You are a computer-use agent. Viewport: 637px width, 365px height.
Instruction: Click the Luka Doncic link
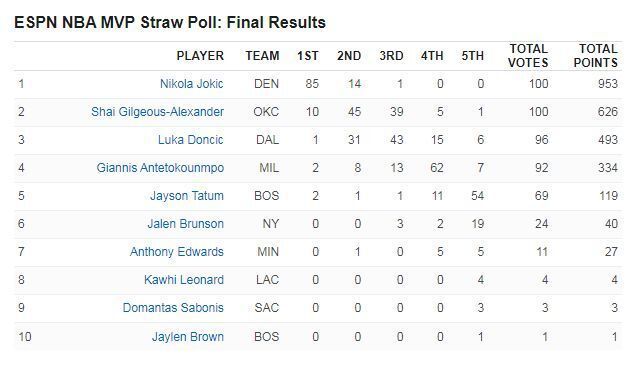coord(191,140)
